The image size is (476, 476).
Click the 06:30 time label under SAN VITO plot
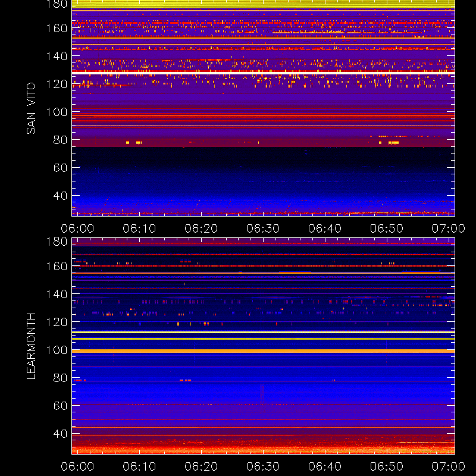[263, 228]
